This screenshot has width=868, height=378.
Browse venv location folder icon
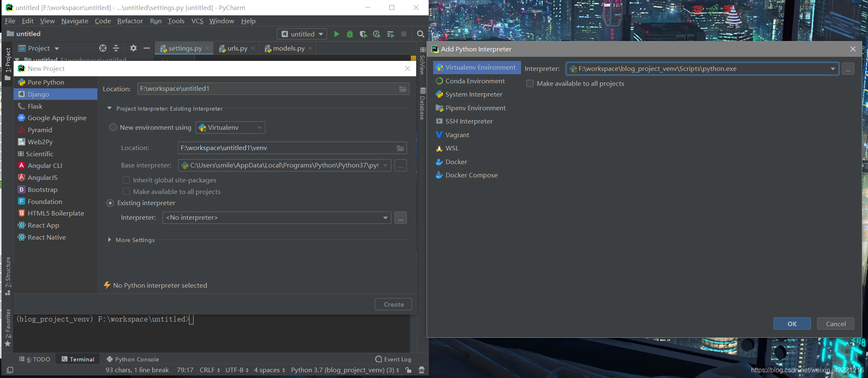click(x=400, y=148)
